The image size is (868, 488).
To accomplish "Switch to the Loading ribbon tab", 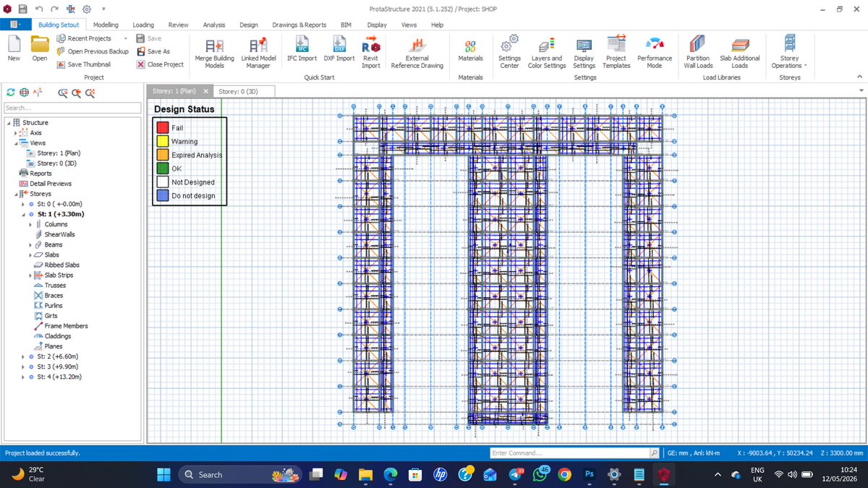I will click(143, 25).
